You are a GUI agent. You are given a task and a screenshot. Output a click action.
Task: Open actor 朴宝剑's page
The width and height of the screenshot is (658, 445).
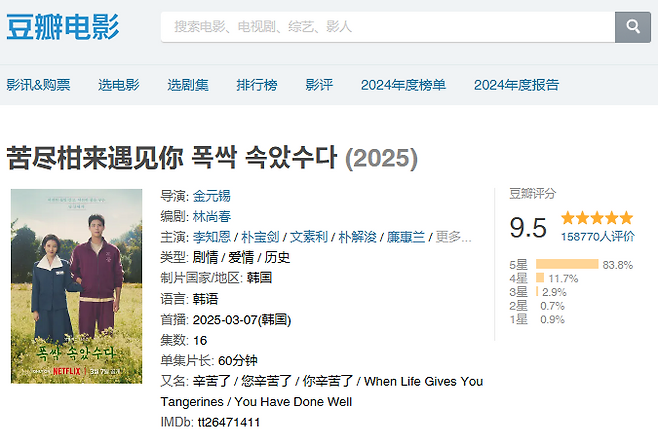coord(260,237)
